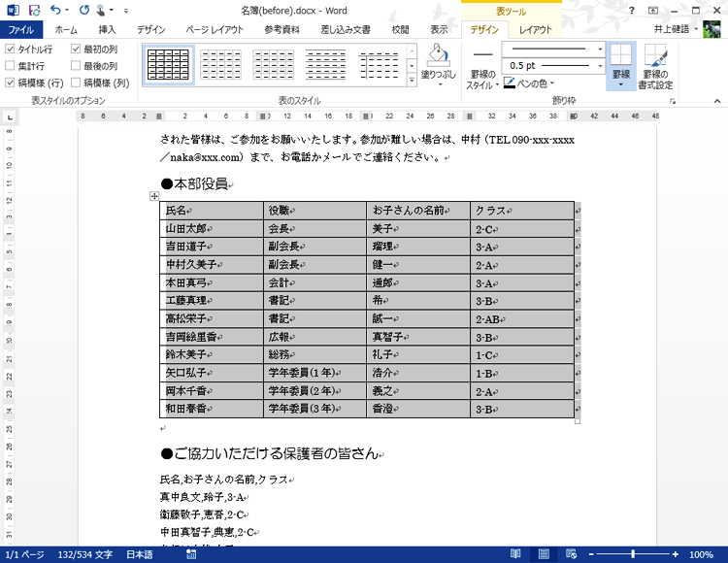Open the 飾り枠 dialog launcher
This screenshot has height=563, width=728.
[x=673, y=101]
